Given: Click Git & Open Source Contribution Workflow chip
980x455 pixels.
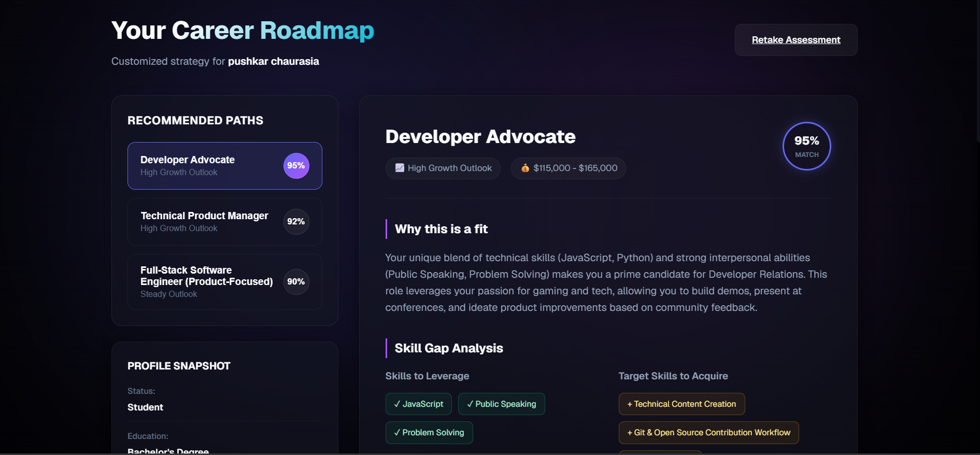Looking at the screenshot, I should (708, 433).
